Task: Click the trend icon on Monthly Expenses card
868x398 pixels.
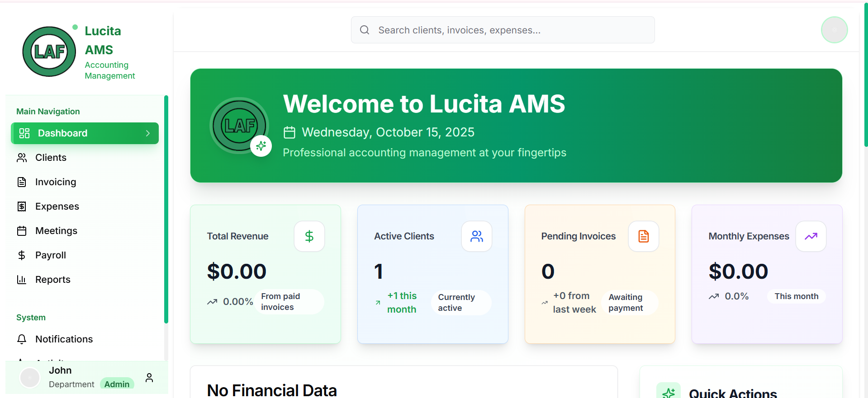Action: (x=811, y=236)
